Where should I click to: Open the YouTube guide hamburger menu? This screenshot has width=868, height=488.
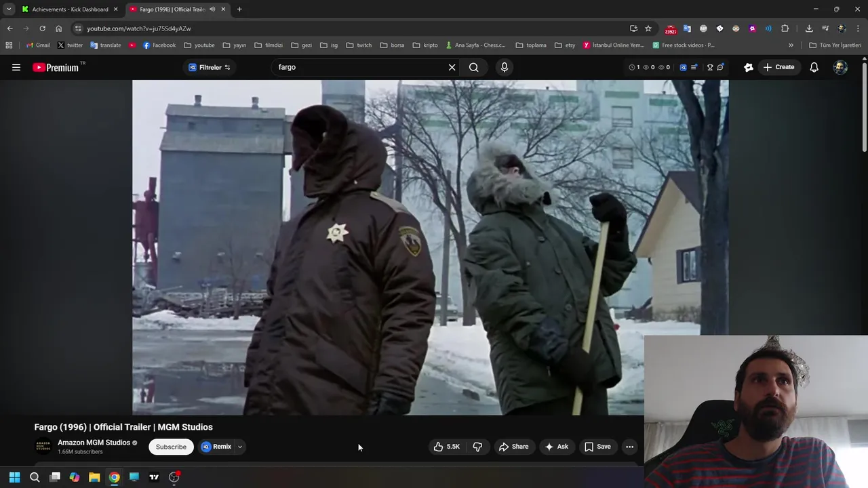pyautogui.click(x=16, y=67)
